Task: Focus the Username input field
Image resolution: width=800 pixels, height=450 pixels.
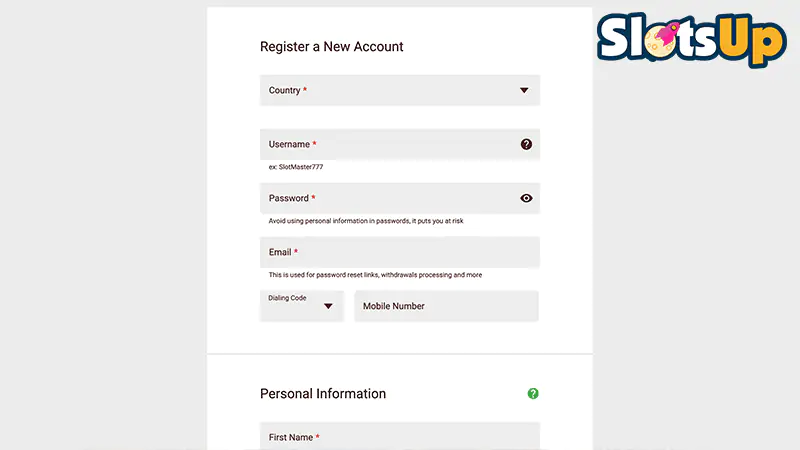Action: (x=399, y=144)
